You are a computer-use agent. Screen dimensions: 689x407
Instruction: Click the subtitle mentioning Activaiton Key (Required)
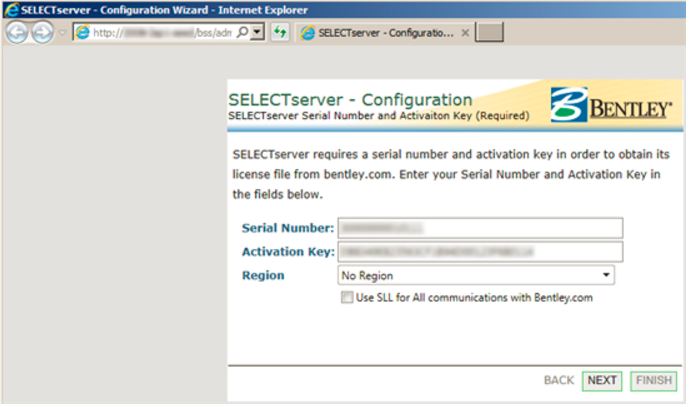pos(379,116)
